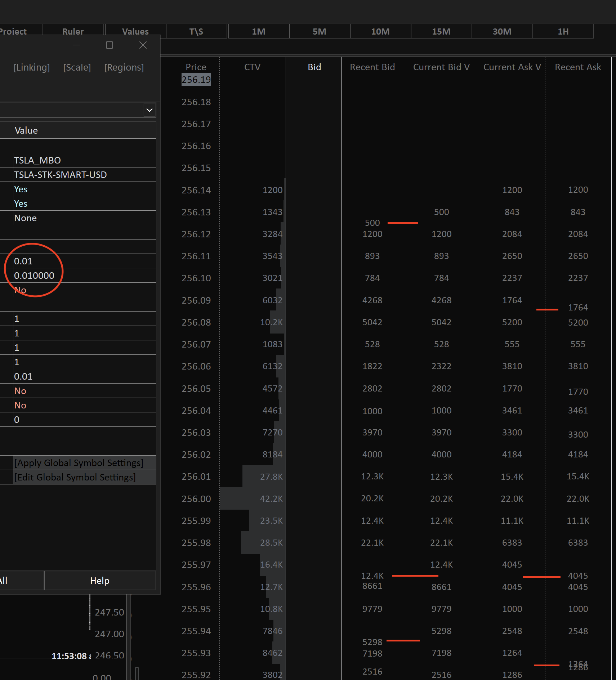Click the price level 256.18

[196, 102]
